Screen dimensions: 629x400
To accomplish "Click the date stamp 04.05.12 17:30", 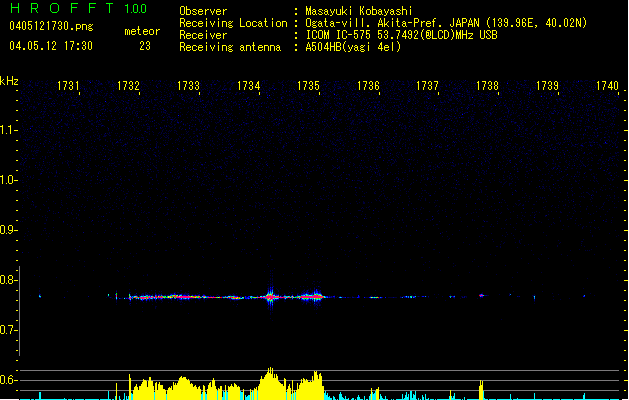I will [x=51, y=46].
